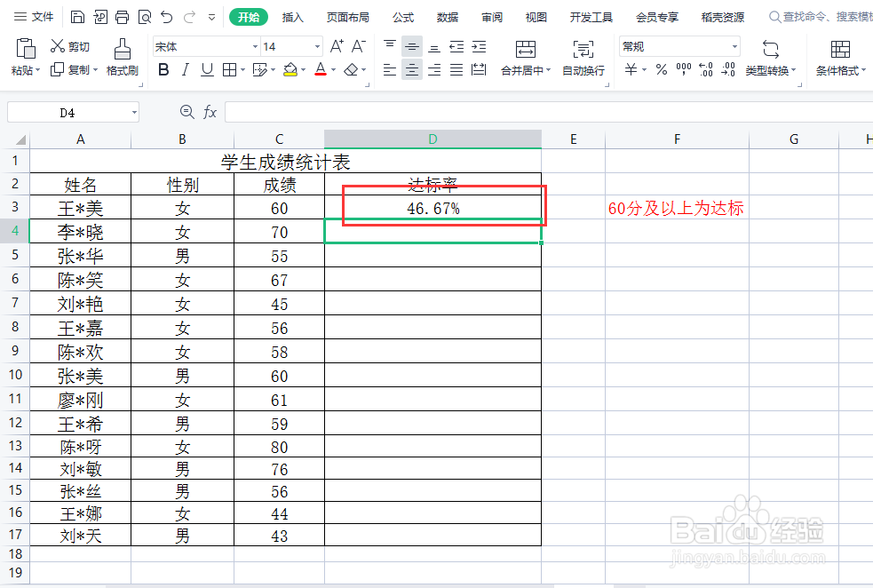This screenshot has width=873, height=588.
Task: Click the Undo arrow icon
Action: coord(165,16)
